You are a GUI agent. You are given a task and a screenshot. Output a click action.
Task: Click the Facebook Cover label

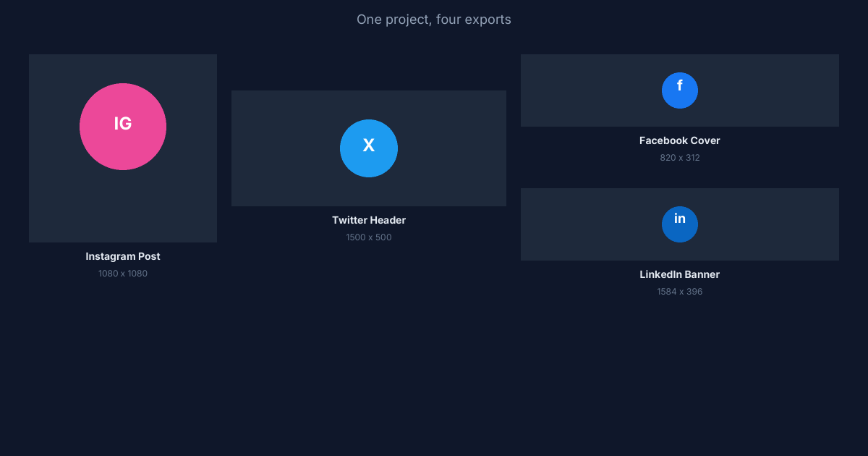coord(680,140)
